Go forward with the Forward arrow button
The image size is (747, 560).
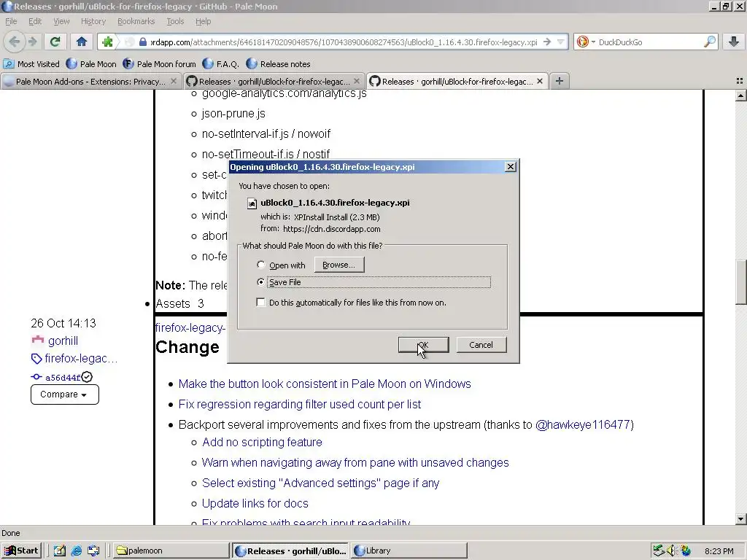tap(32, 42)
